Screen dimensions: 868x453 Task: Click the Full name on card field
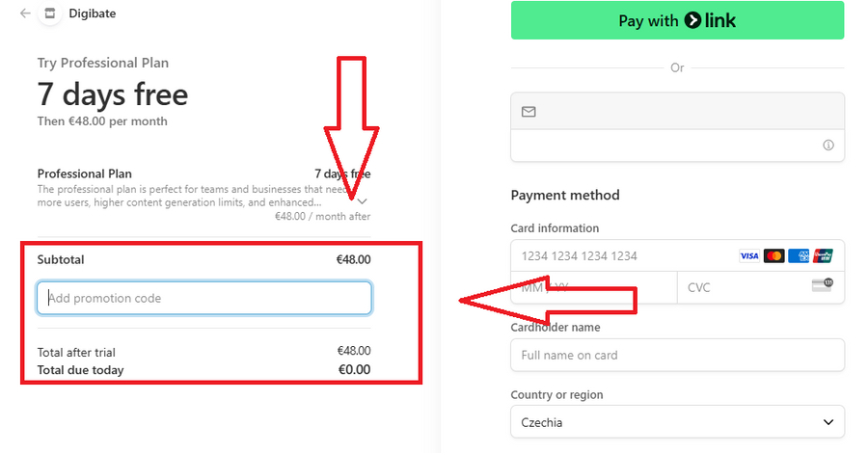tap(677, 355)
